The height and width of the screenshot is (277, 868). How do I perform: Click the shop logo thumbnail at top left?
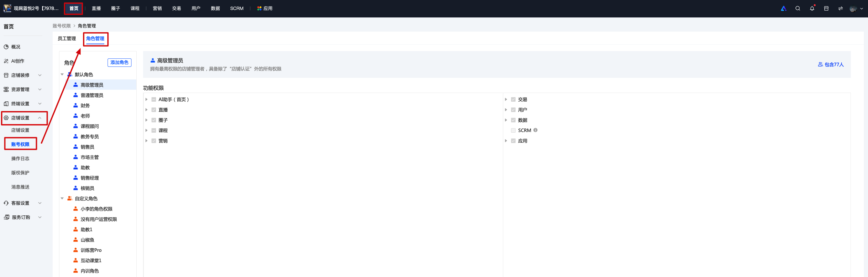[7, 8]
